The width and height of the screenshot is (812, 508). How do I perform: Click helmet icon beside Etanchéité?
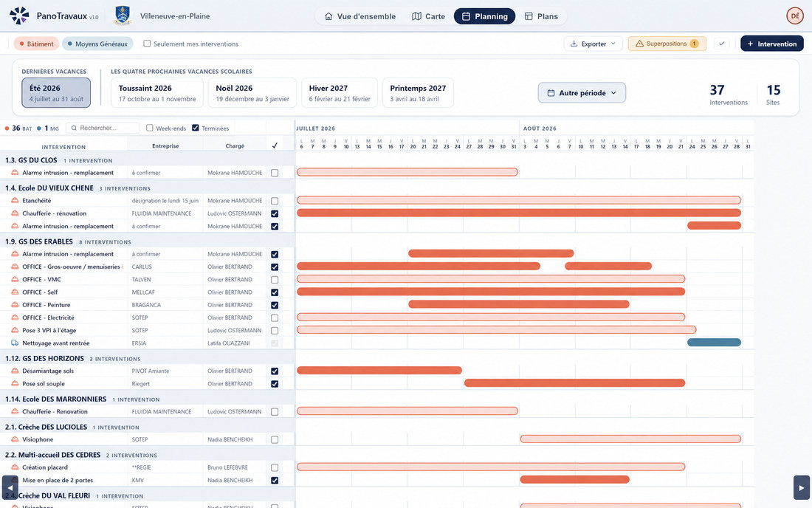pos(15,200)
